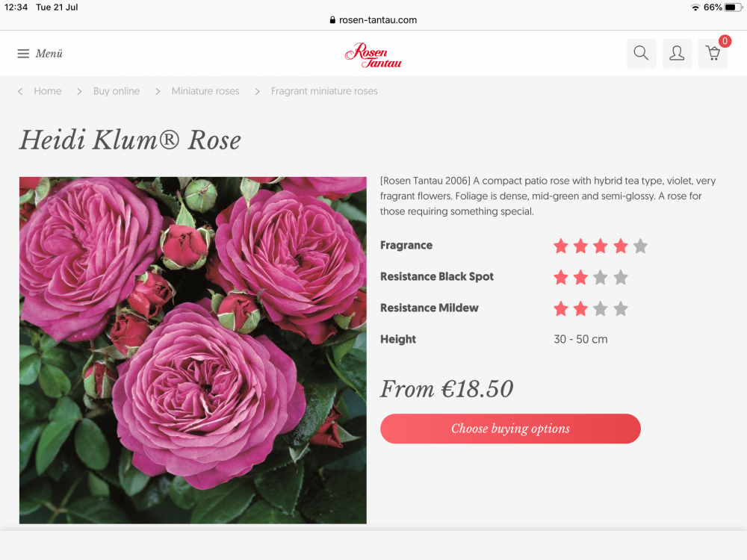Tap the battery status icon

pyautogui.click(x=733, y=7)
